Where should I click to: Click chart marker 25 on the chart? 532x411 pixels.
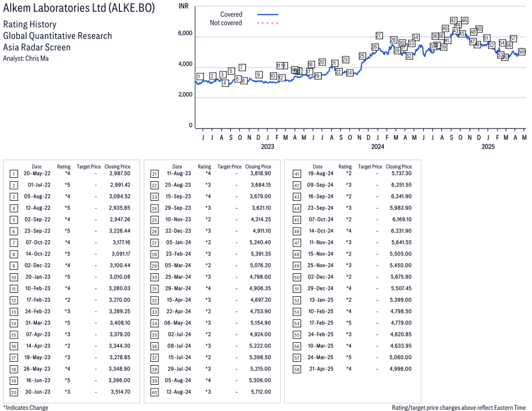click(362, 56)
